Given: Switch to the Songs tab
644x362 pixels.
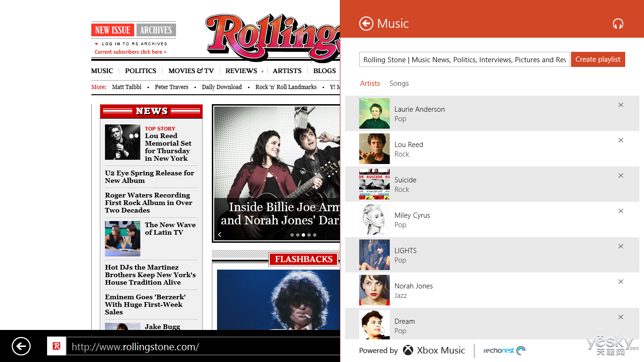Looking at the screenshot, I should (x=399, y=83).
